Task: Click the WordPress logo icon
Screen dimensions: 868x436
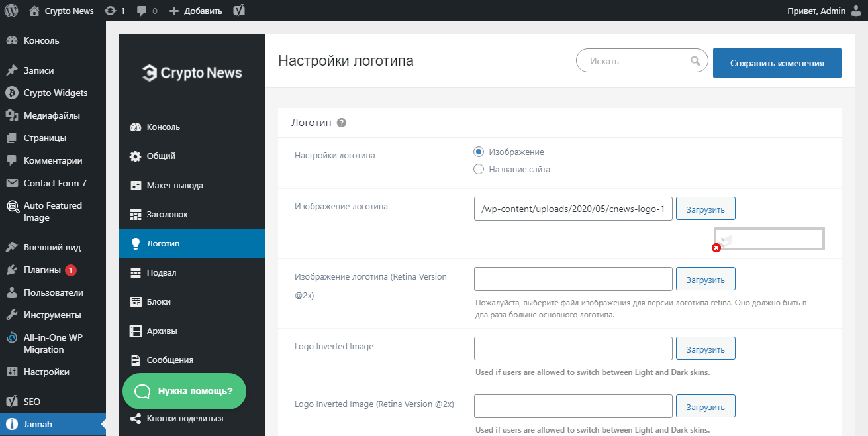Action: tap(11, 11)
